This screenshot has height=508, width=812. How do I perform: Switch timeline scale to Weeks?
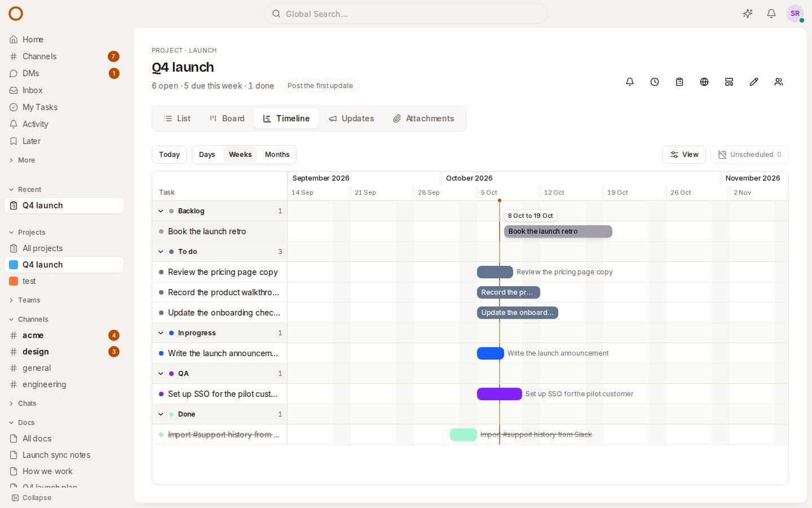(x=240, y=155)
